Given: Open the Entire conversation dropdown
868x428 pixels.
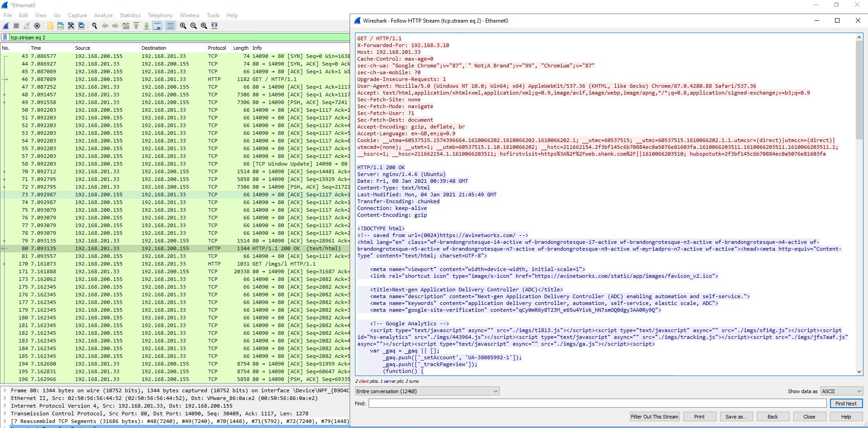Looking at the screenshot, I should pyautogui.click(x=427, y=391).
